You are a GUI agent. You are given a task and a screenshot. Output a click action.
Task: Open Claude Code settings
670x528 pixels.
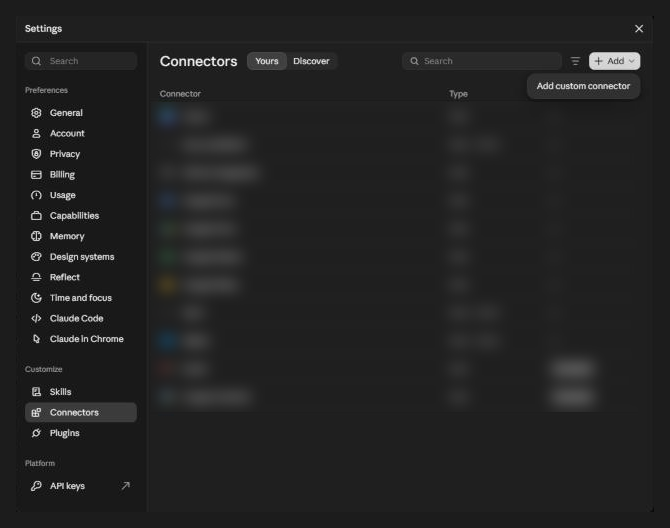click(81, 318)
